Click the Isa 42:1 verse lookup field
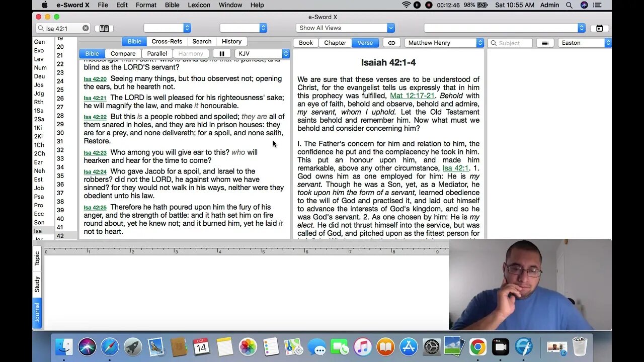Viewport: 644px width, 362px height. (x=62, y=28)
